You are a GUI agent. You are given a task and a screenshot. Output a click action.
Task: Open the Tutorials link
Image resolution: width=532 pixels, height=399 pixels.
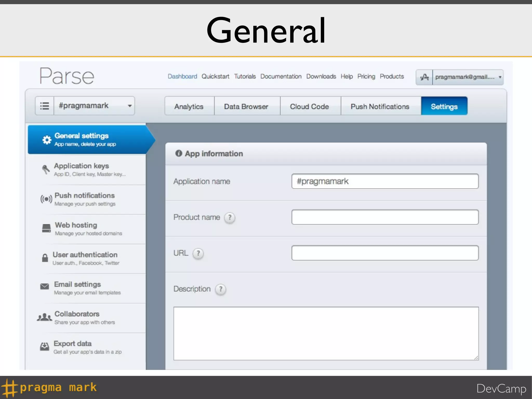(245, 76)
